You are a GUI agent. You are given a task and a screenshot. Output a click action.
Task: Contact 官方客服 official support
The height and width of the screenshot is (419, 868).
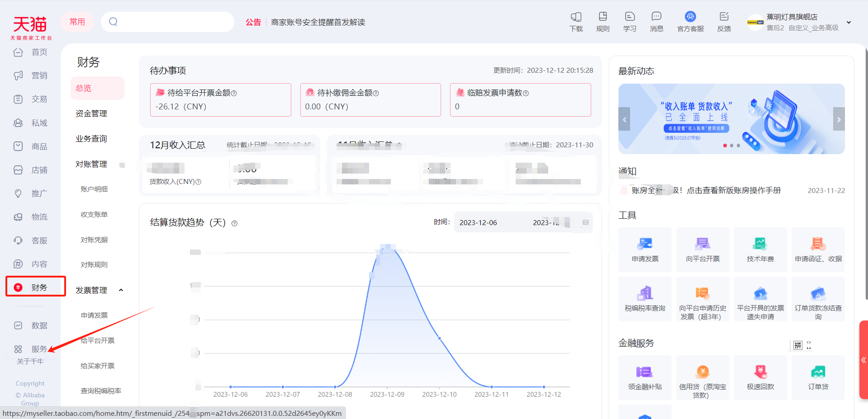coord(690,22)
